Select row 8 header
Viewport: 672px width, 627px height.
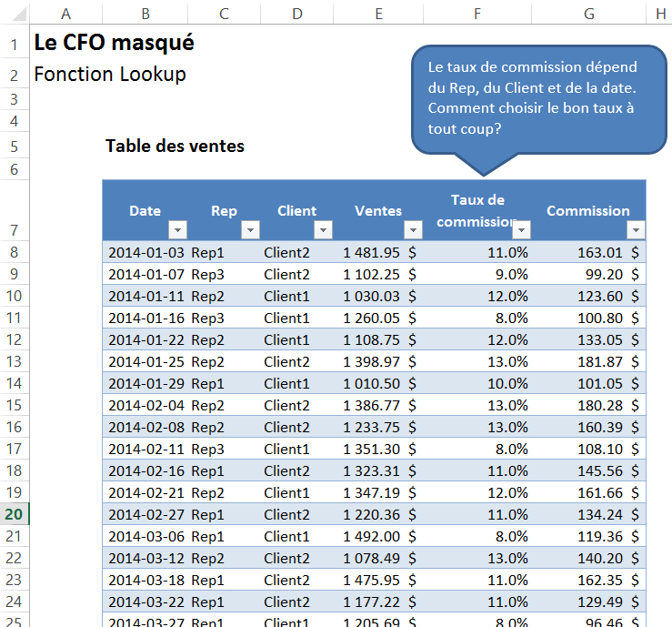[x=15, y=252]
